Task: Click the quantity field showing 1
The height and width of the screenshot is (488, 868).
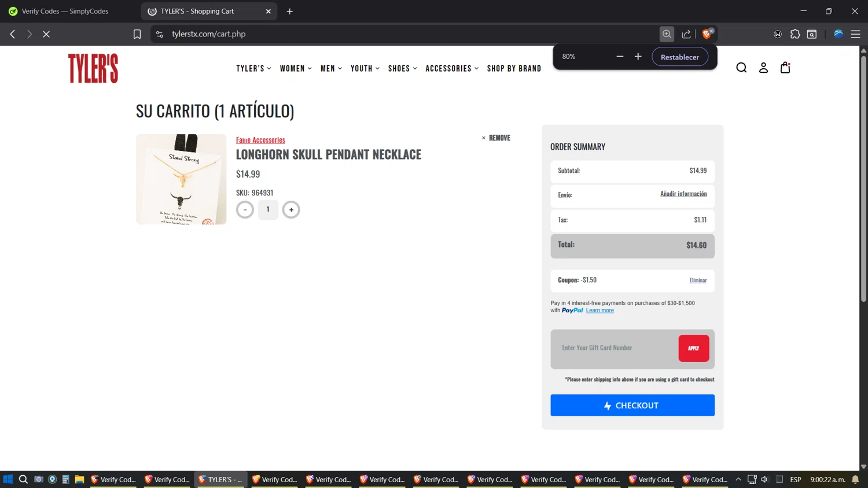Action: click(x=268, y=209)
